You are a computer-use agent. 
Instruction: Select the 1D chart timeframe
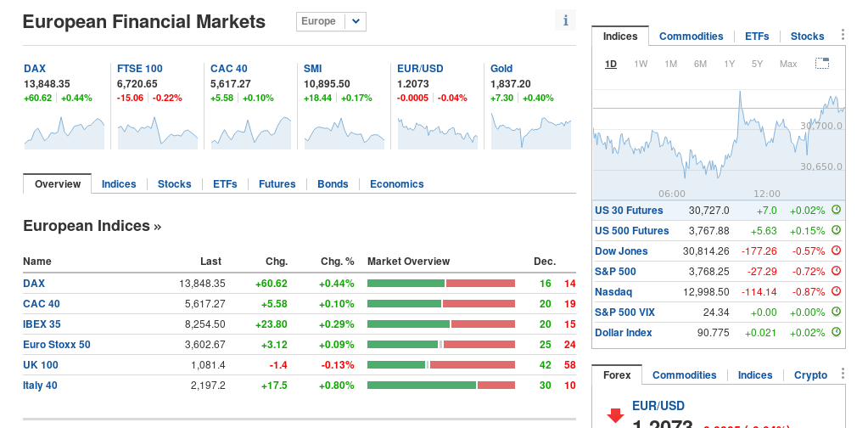coord(611,64)
